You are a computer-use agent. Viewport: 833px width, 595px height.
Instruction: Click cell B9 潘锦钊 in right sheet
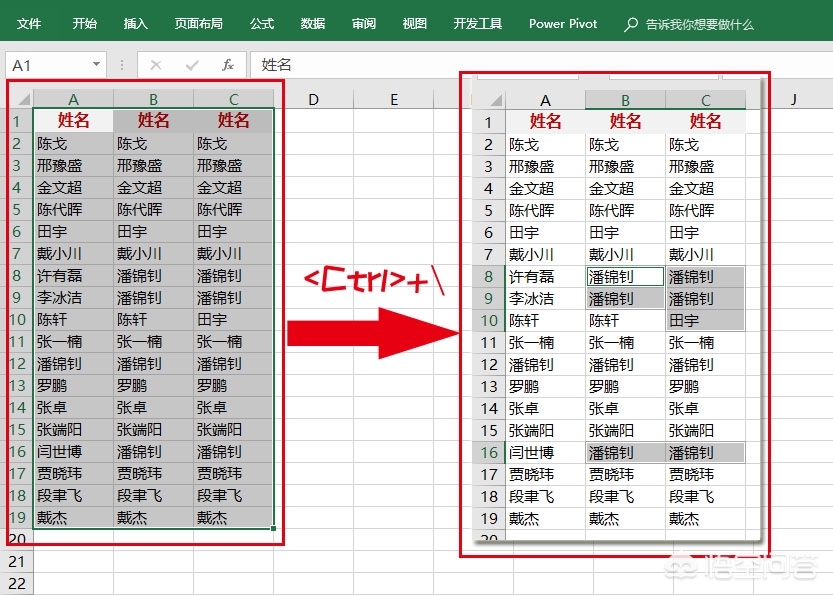pyautogui.click(x=625, y=299)
